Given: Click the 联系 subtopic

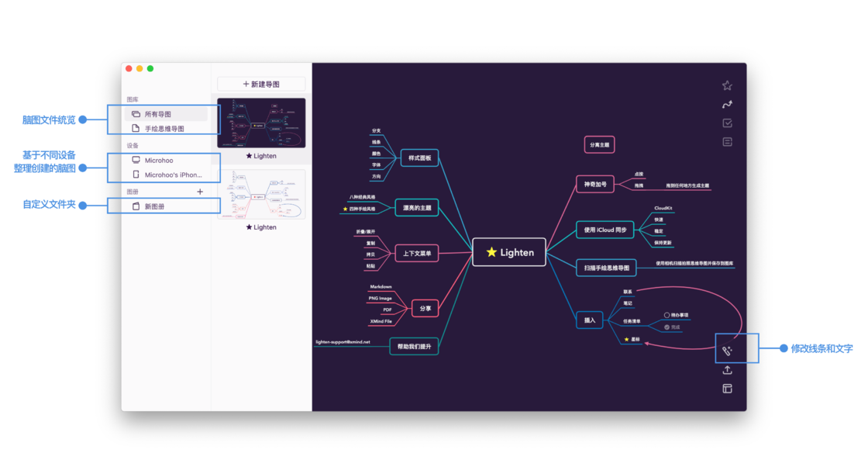Looking at the screenshot, I should (627, 292).
